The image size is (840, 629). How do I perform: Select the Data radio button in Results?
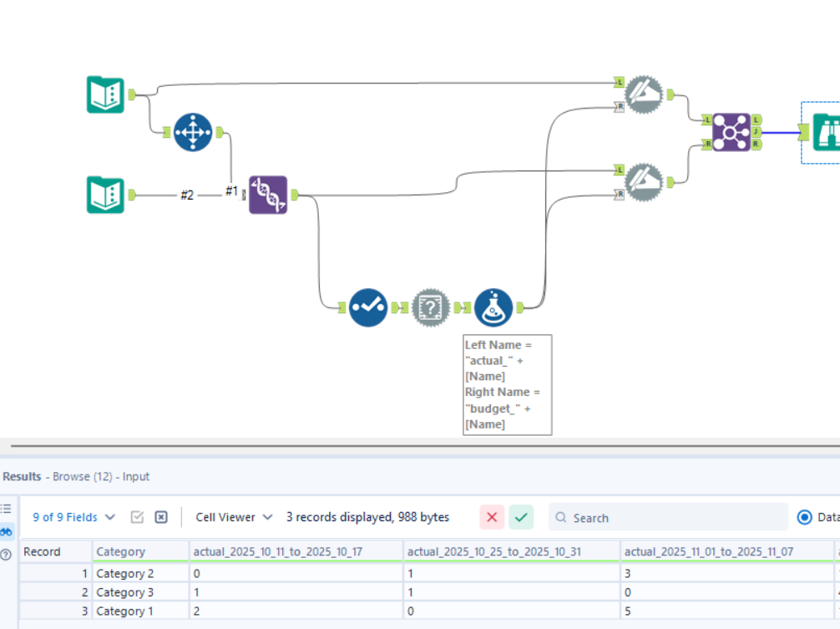click(803, 516)
